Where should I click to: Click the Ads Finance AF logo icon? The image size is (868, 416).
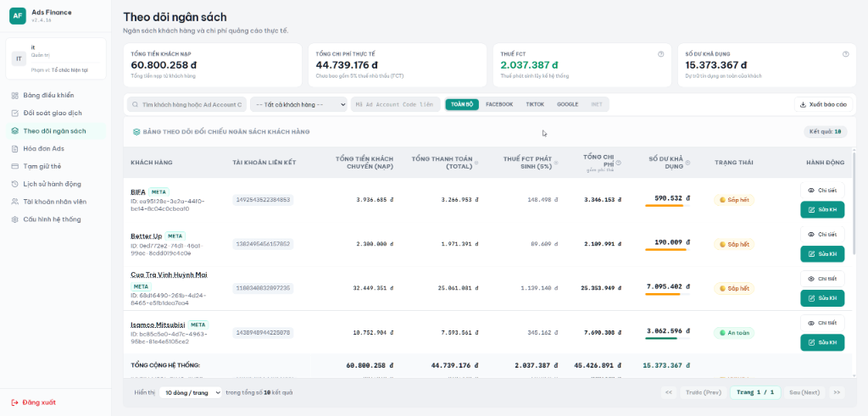[18, 15]
